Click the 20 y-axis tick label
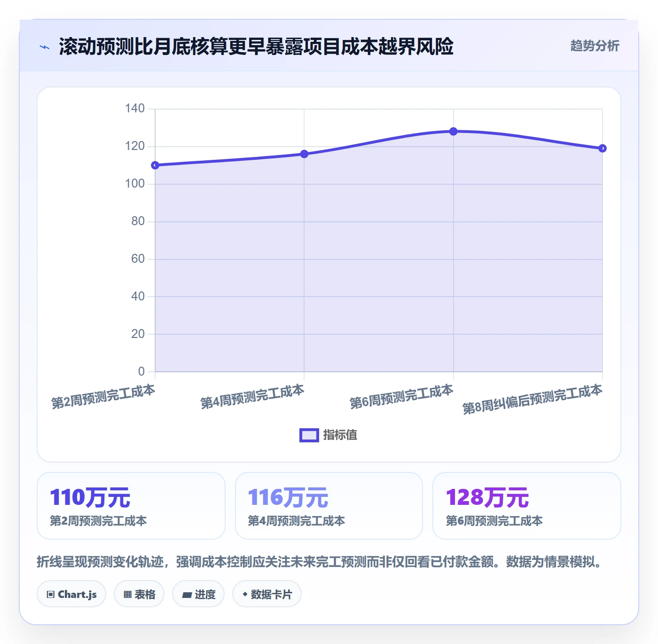 pos(138,334)
